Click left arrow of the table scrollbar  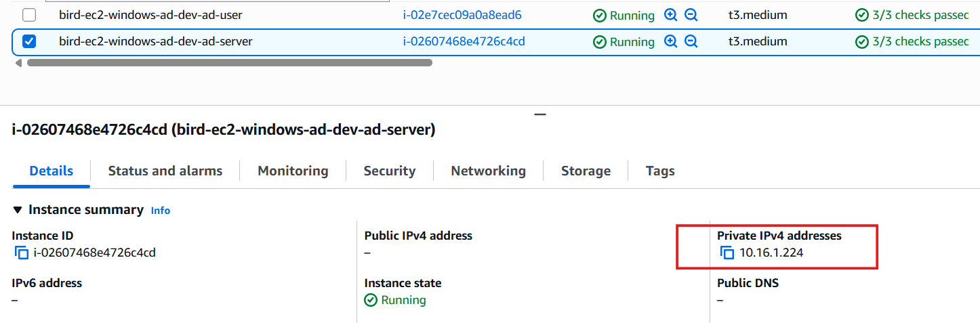[x=18, y=62]
